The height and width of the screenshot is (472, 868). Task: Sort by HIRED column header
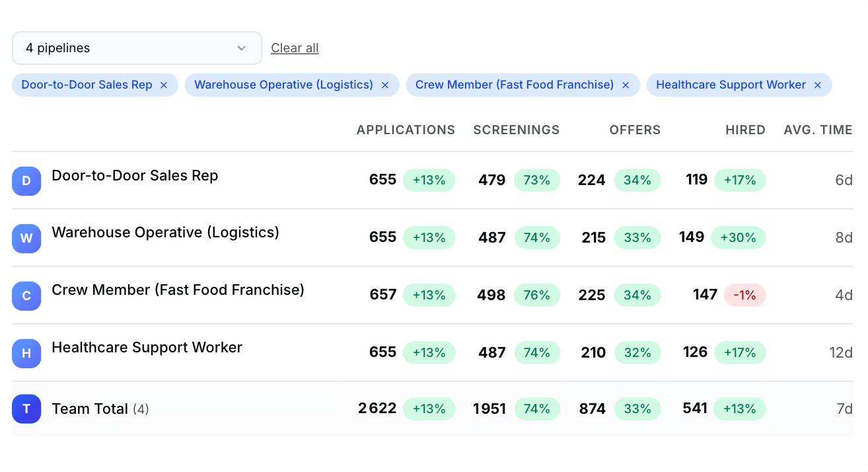(x=745, y=130)
